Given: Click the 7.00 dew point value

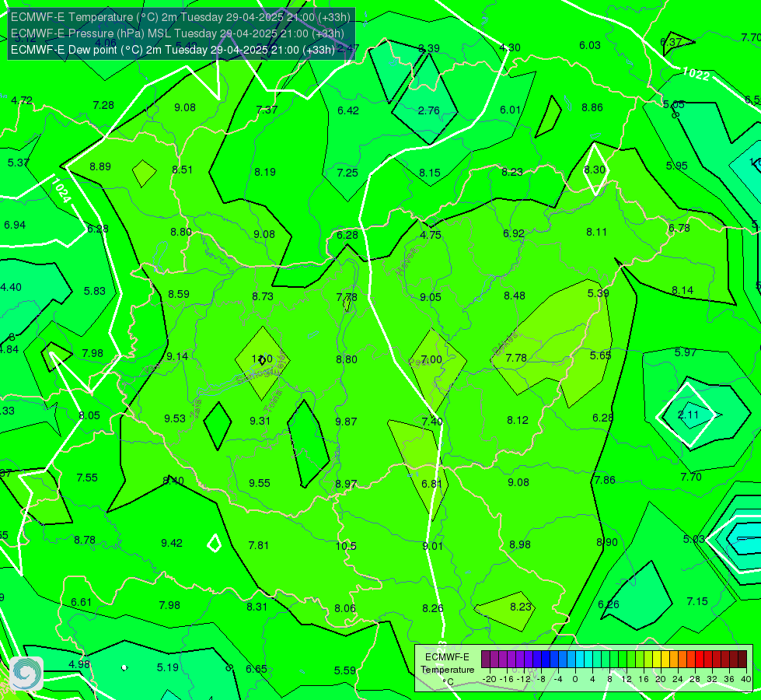Looking at the screenshot, I should coord(431,359).
